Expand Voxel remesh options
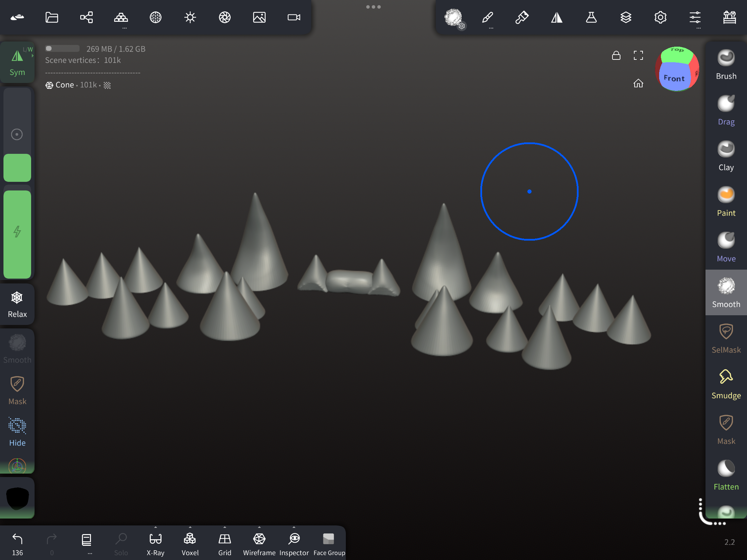The height and width of the screenshot is (560, 747). coord(190,528)
